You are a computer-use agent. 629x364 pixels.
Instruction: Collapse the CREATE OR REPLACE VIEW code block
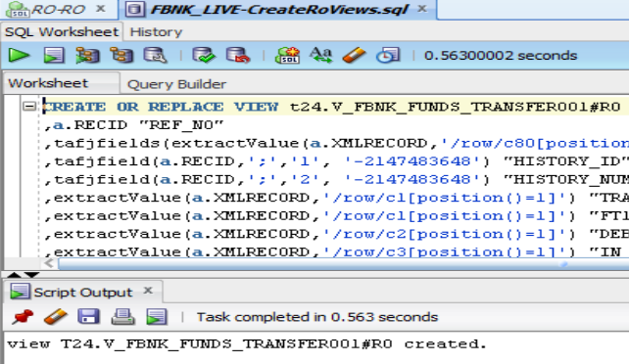coord(28,106)
